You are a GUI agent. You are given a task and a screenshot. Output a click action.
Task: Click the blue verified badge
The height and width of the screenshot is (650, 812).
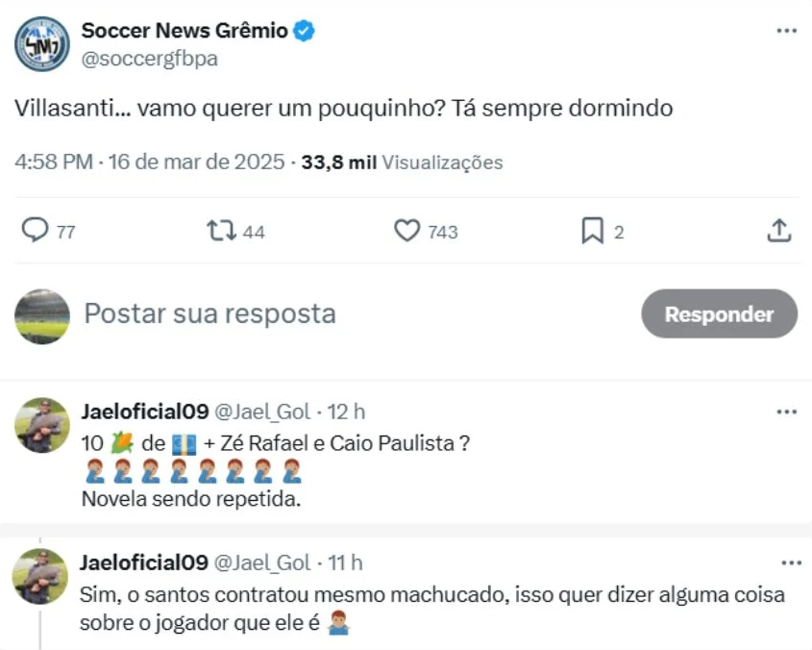click(x=305, y=31)
